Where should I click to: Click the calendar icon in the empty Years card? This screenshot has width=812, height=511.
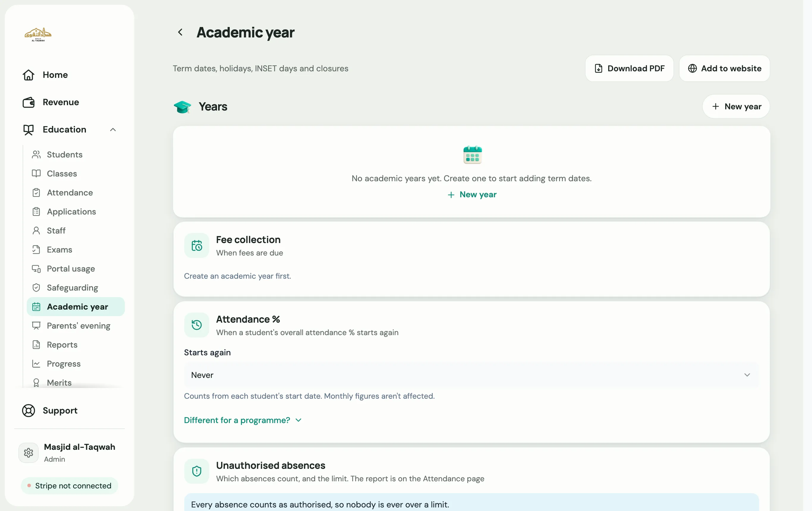(x=473, y=155)
